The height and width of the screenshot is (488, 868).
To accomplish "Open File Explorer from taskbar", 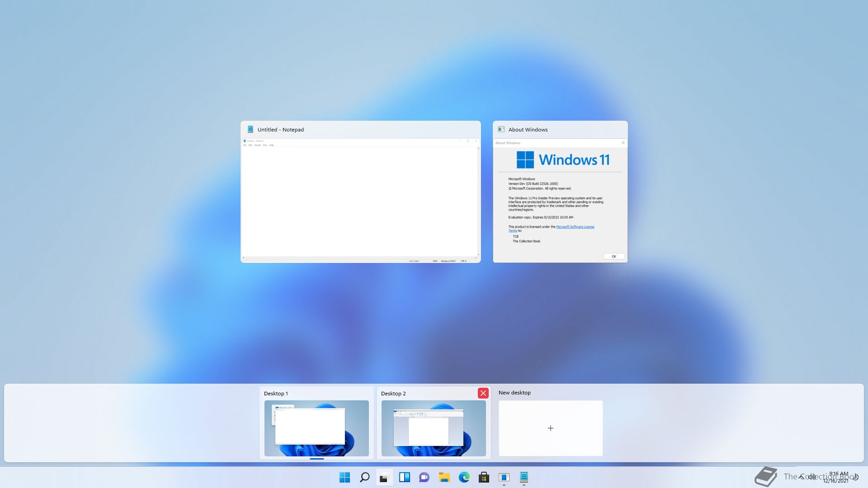I will 444,477.
